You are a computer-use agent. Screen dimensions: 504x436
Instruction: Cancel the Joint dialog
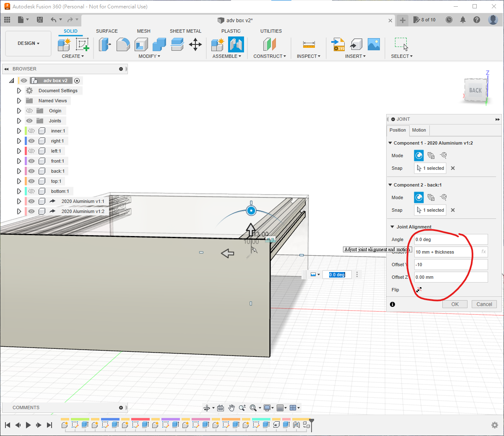tap(484, 304)
